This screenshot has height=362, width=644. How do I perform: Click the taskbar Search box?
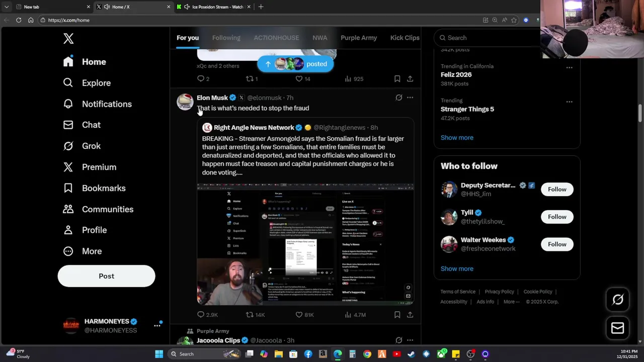click(205, 354)
